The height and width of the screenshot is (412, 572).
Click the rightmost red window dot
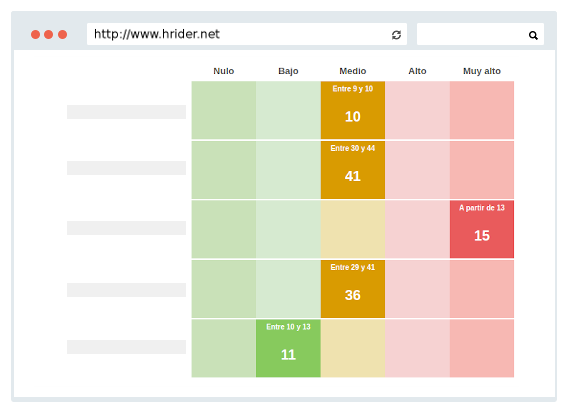pos(62,34)
